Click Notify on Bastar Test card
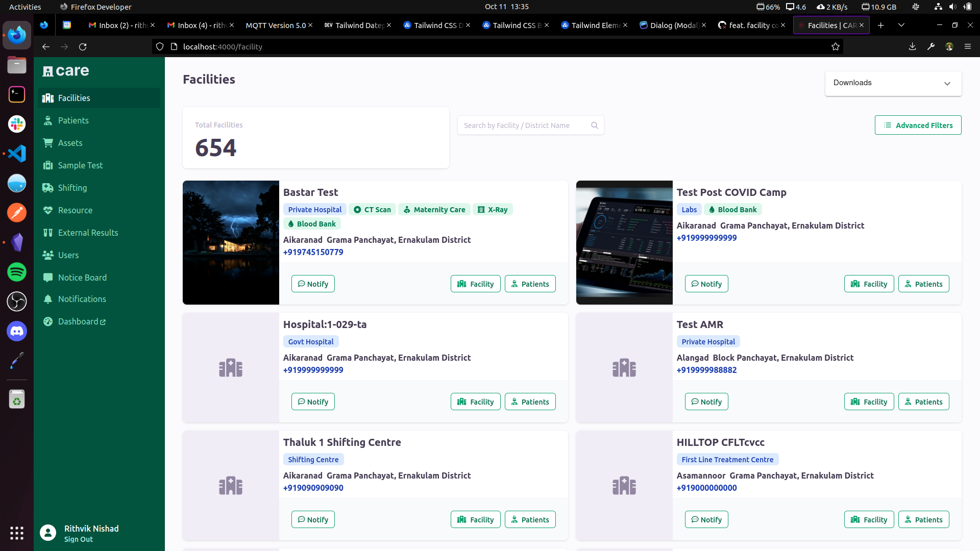 coord(313,284)
